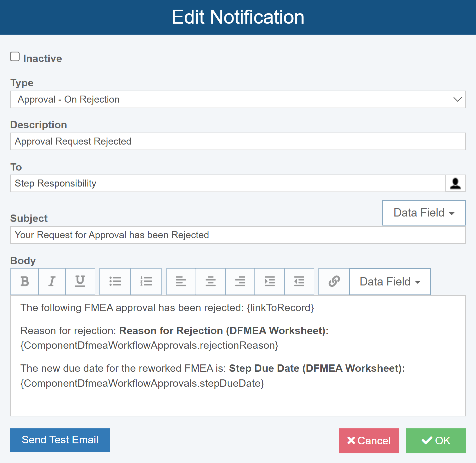Align body text to the left
This screenshot has height=463, width=476.
click(181, 281)
